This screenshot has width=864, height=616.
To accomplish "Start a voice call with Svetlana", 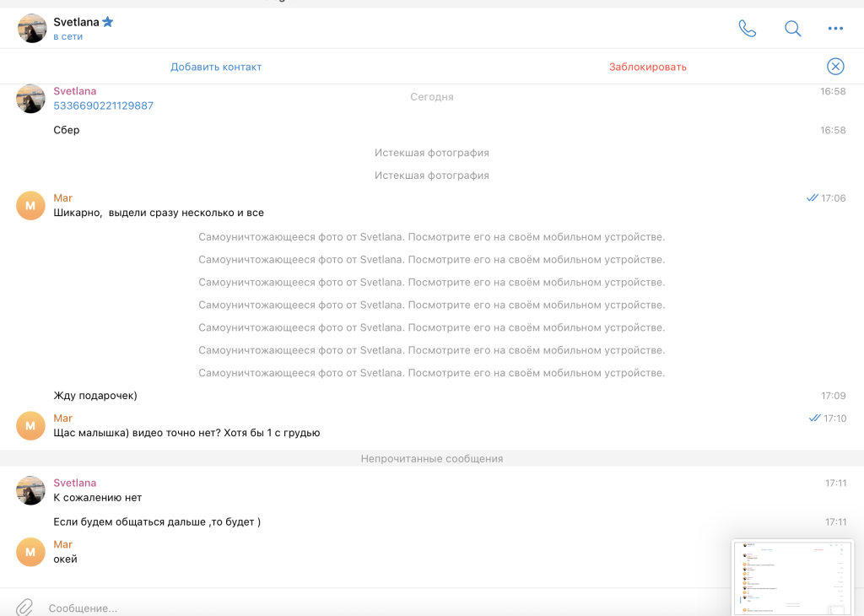I will coord(747,28).
